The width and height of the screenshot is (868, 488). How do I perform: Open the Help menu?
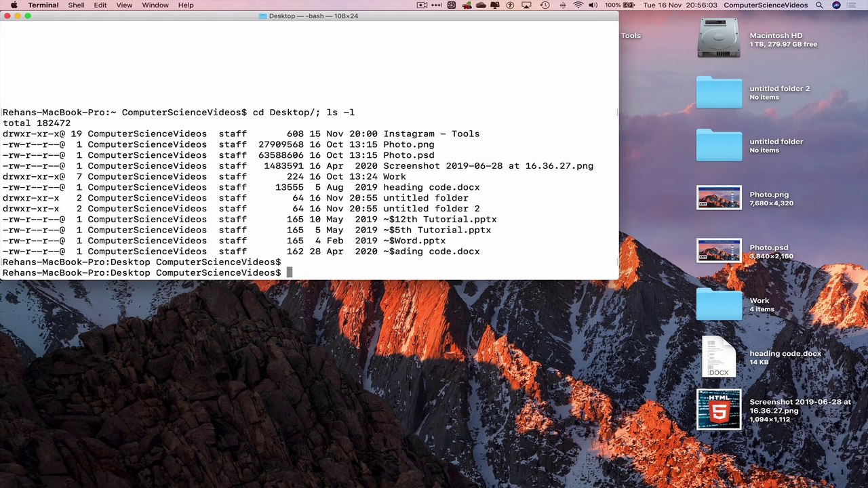pyautogui.click(x=186, y=5)
